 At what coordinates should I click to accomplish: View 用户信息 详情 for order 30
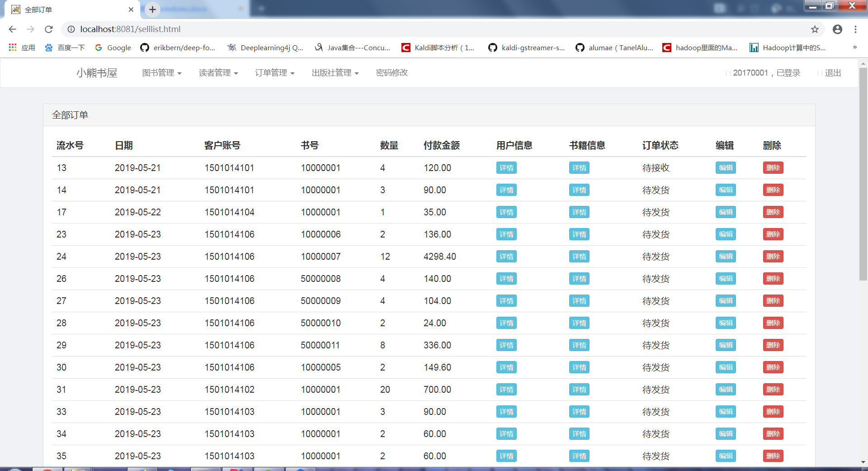click(506, 367)
